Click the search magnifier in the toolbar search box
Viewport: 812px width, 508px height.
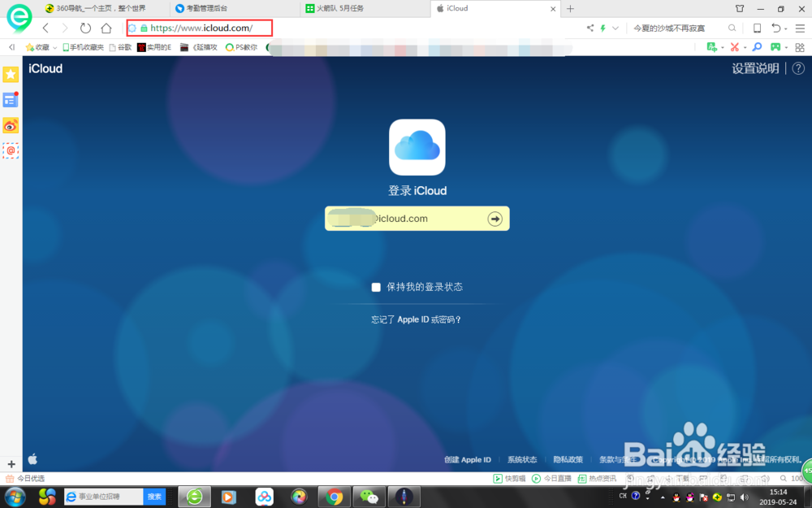(732, 28)
